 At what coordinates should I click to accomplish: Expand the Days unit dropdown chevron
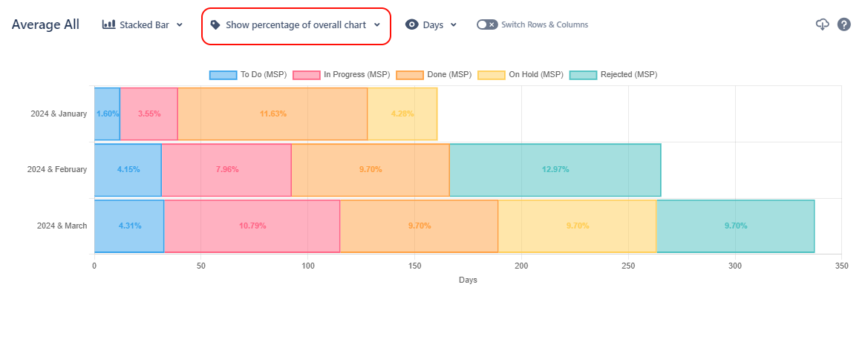(x=454, y=25)
